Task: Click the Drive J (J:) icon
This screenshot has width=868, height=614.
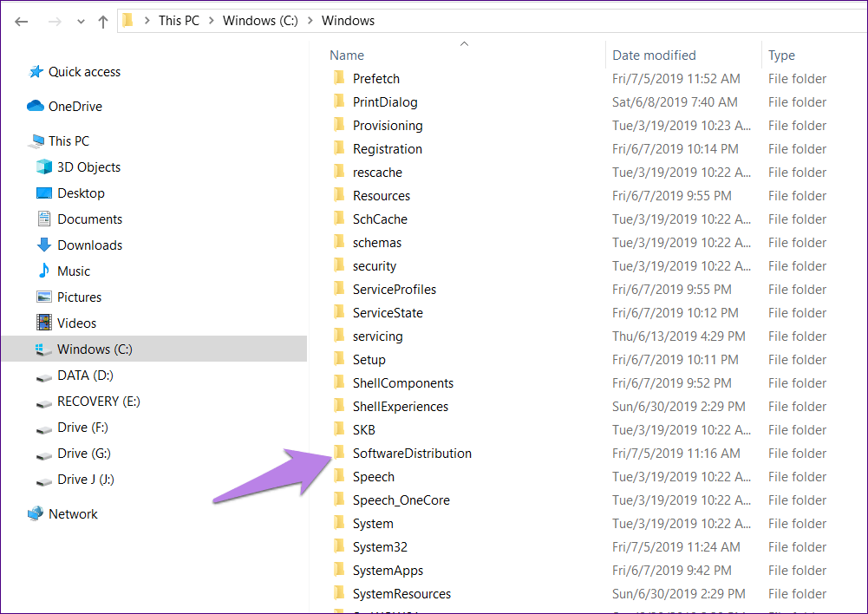Action: pos(43,481)
